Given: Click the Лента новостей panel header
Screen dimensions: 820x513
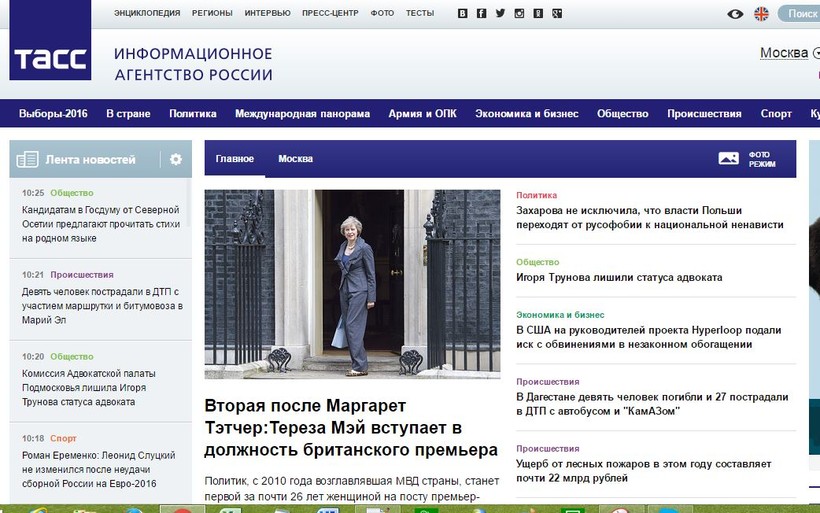Looking at the screenshot, I should (90, 159).
